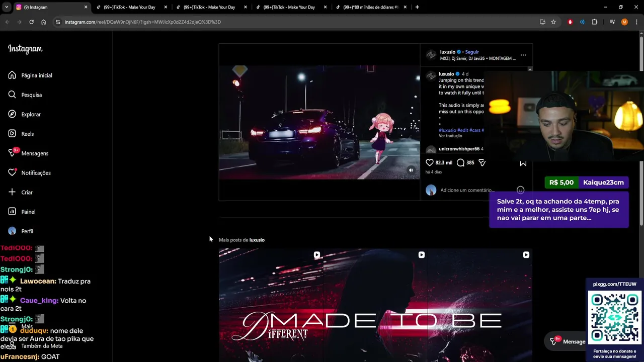The height and width of the screenshot is (362, 644).
Task: Click the add comment field
Action: [x=467, y=190]
